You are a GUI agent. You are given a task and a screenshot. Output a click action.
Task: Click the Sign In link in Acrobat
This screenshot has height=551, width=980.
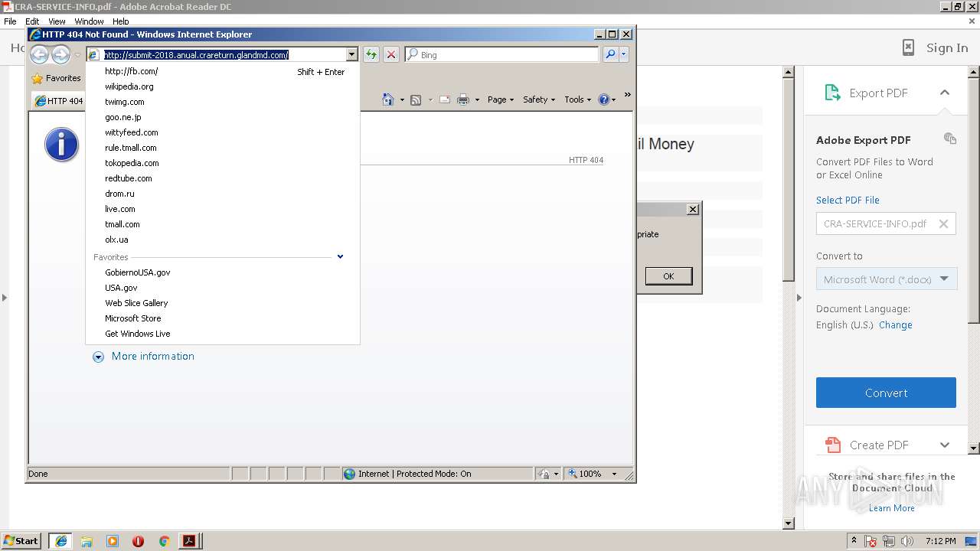point(947,47)
